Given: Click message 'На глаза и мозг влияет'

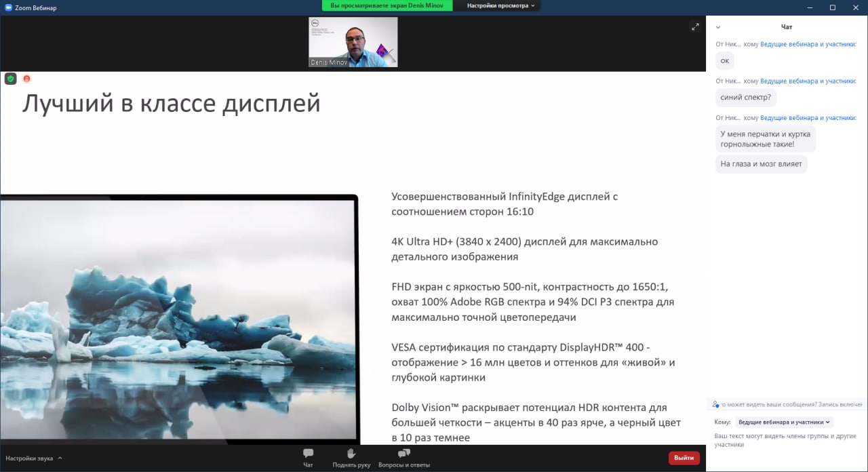Looking at the screenshot, I should [762, 164].
